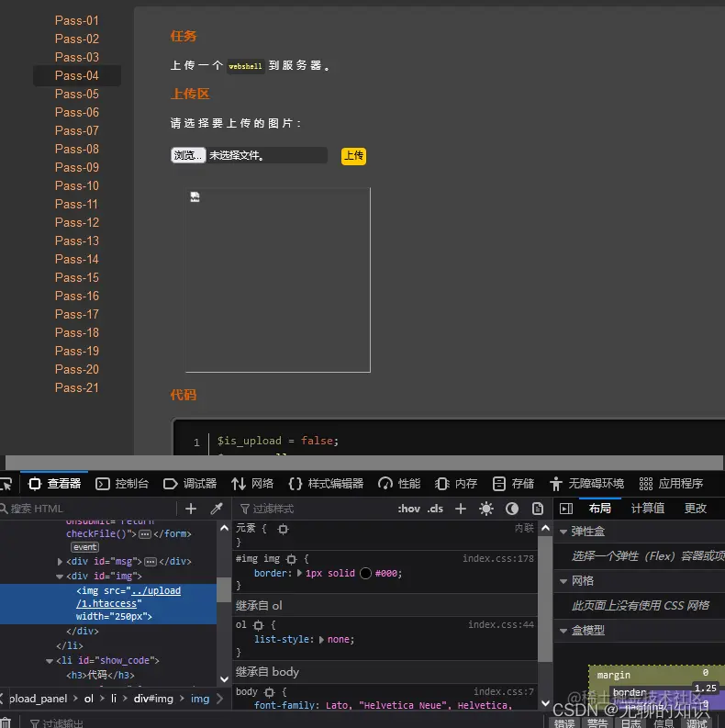Switch to the 计算值 computed tab
This screenshot has height=728, width=725.
648,509
